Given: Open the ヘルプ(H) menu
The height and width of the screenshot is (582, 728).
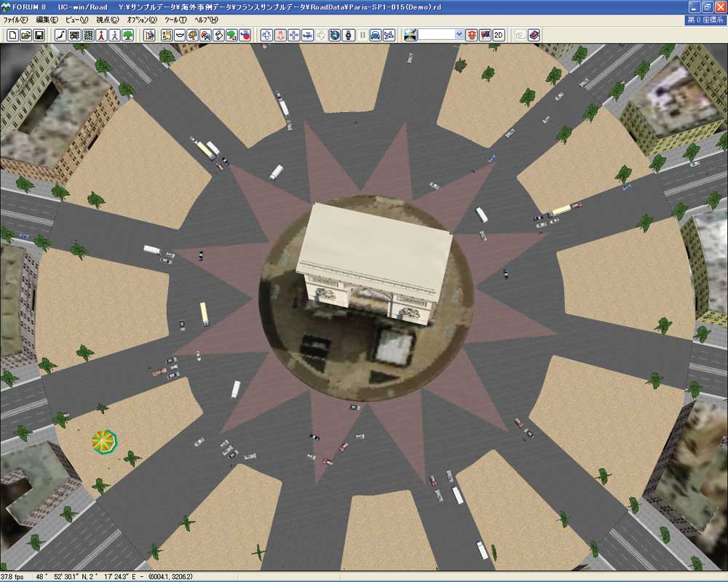Looking at the screenshot, I should click(x=206, y=20).
